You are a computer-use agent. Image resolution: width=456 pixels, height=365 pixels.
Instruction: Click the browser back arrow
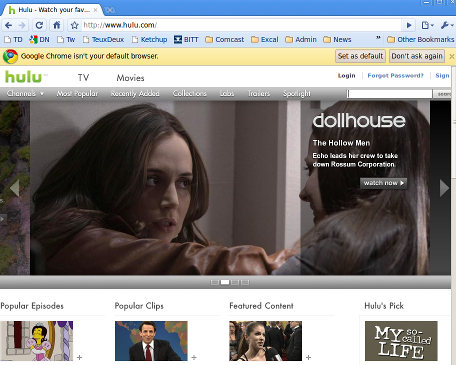click(x=9, y=25)
